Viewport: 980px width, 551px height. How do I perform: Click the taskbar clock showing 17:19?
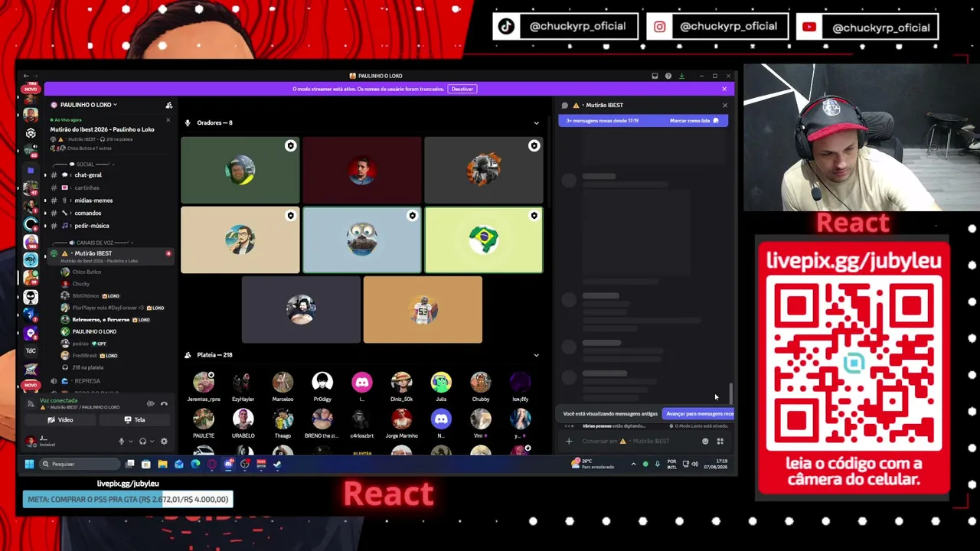coord(717,464)
